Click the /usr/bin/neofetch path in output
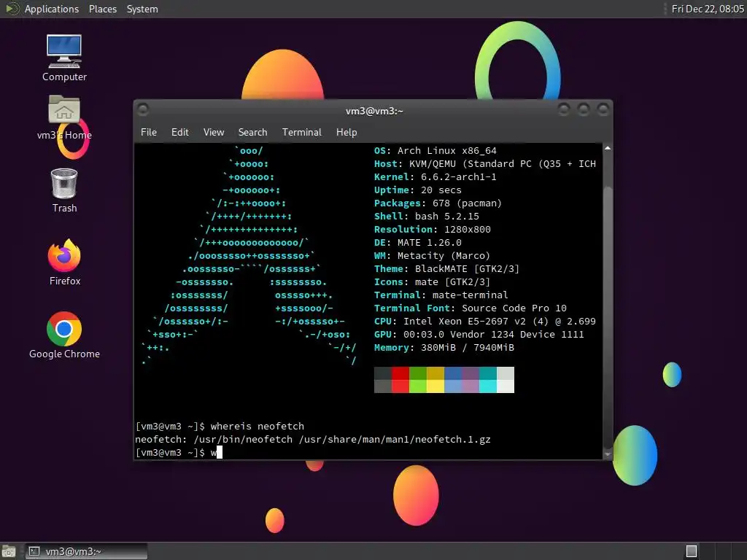 [243, 440]
